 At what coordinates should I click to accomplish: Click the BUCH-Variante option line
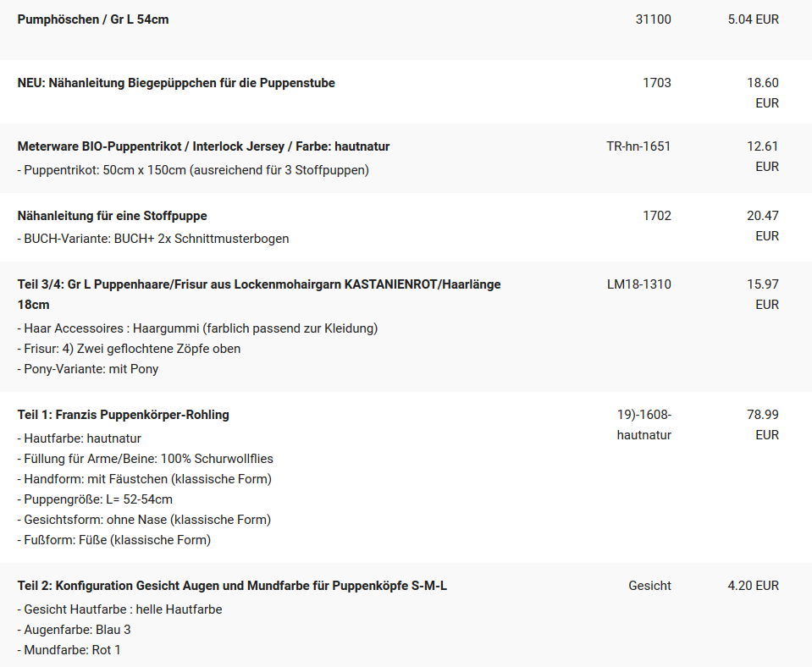point(153,239)
